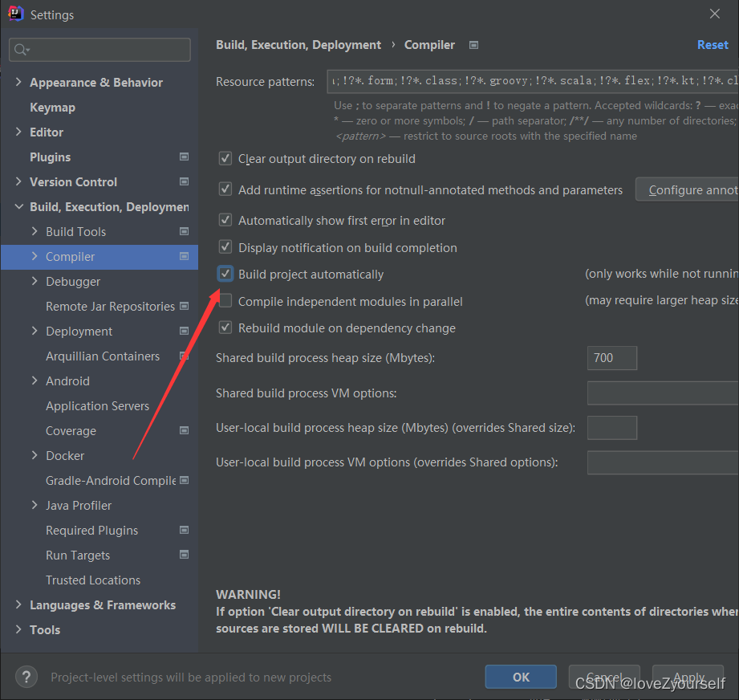Screen dimensions: 739x700
Task: Click Required Plugins project-level icon
Action: point(185,530)
